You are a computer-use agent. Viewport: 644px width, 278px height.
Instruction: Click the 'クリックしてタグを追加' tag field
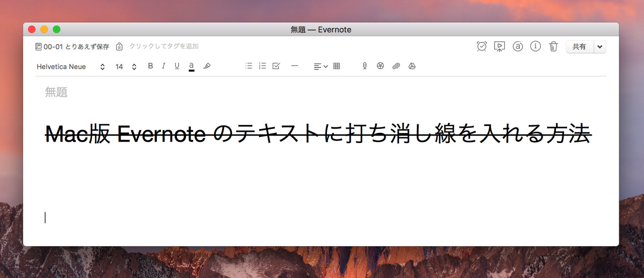tap(164, 46)
